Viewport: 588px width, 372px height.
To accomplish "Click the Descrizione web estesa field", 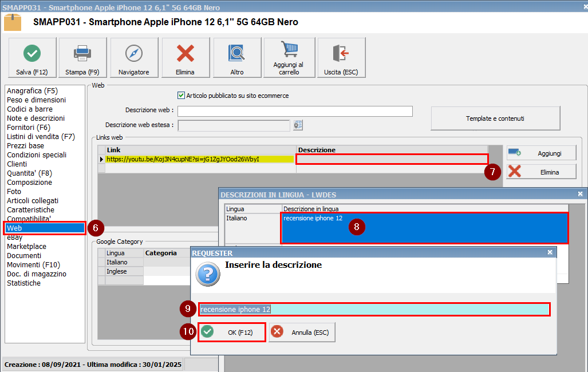I will 234,125.
